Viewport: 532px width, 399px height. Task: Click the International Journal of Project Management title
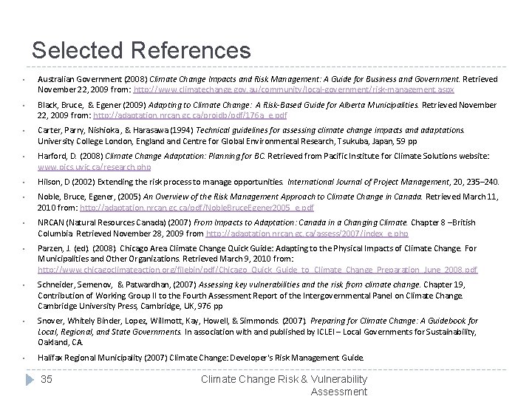368,182
